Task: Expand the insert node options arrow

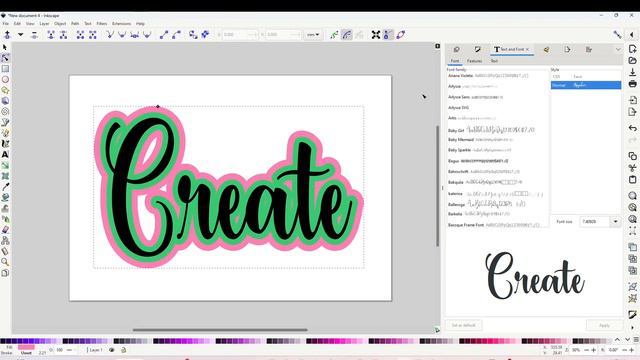Action: coord(20,35)
